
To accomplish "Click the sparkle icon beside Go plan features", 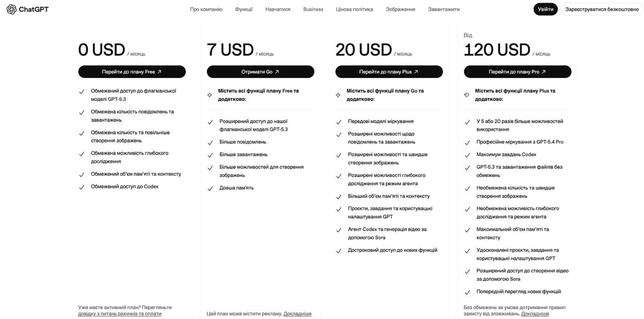I will coord(210,95).
